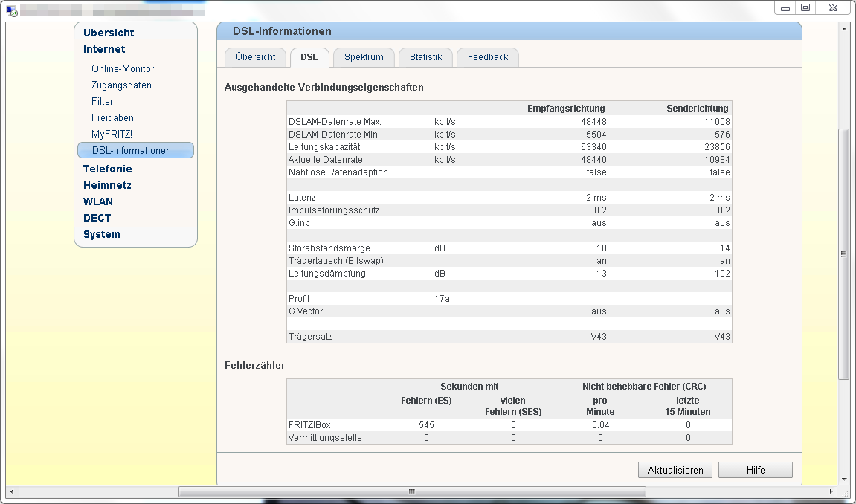Click the horizontal scrollbar thumb
The image size is (856, 504).
(x=412, y=491)
